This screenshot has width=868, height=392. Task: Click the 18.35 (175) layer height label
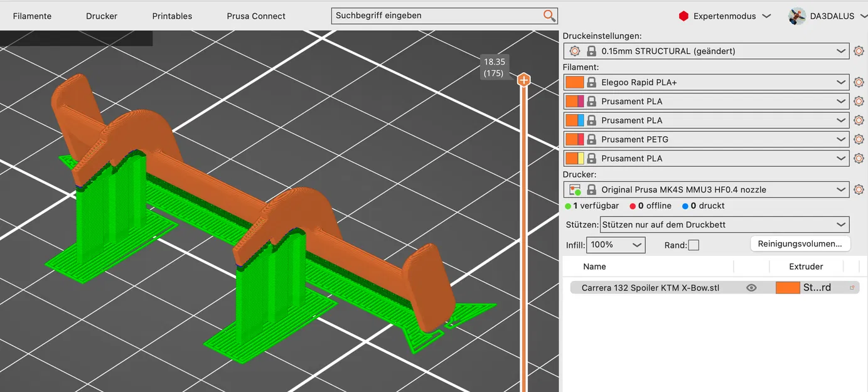(x=494, y=67)
